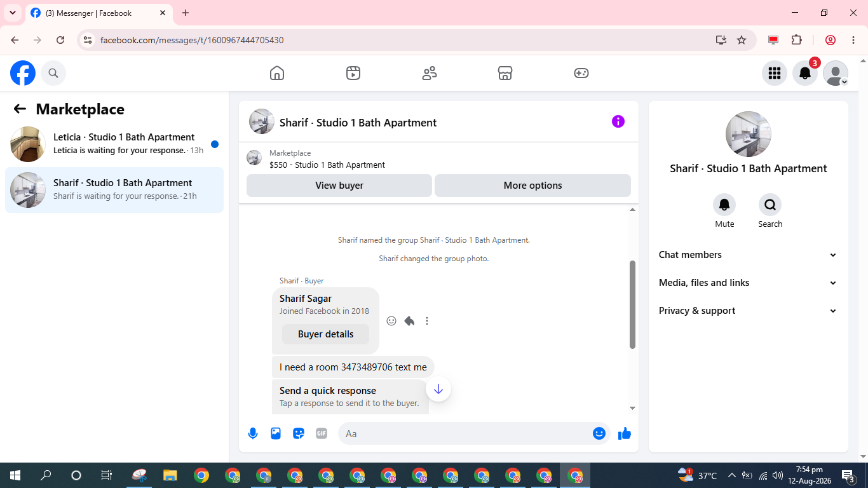Choose a GIF icon

point(322,433)
